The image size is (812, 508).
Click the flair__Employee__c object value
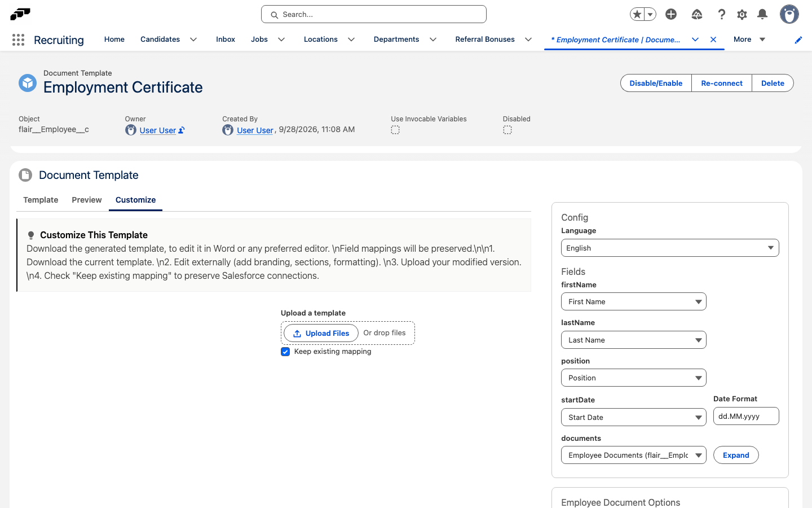click(54, 129)
